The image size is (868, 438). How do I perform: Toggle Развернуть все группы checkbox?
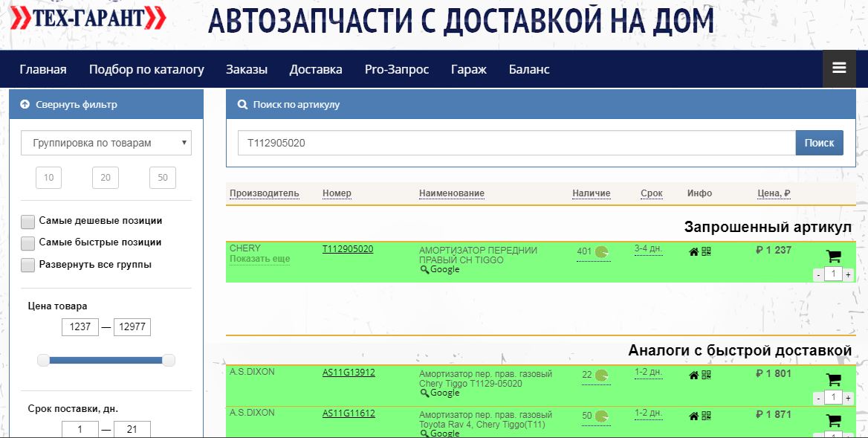tap(27, 265)
